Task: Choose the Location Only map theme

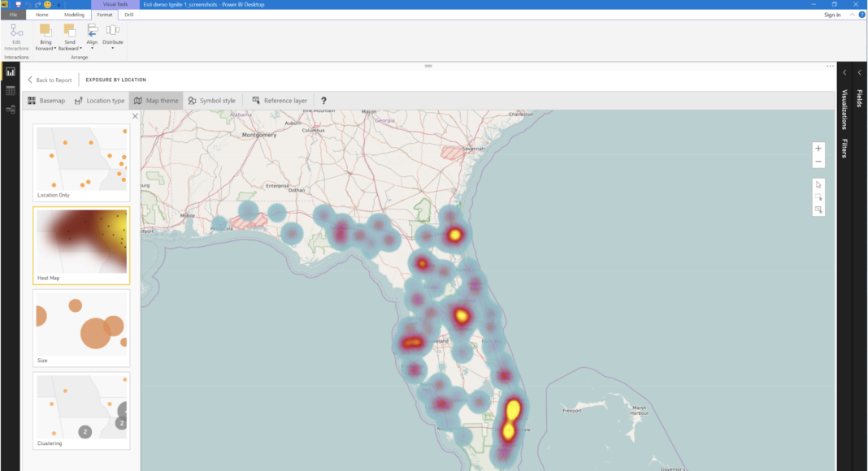Action: (x=81, y=162)
